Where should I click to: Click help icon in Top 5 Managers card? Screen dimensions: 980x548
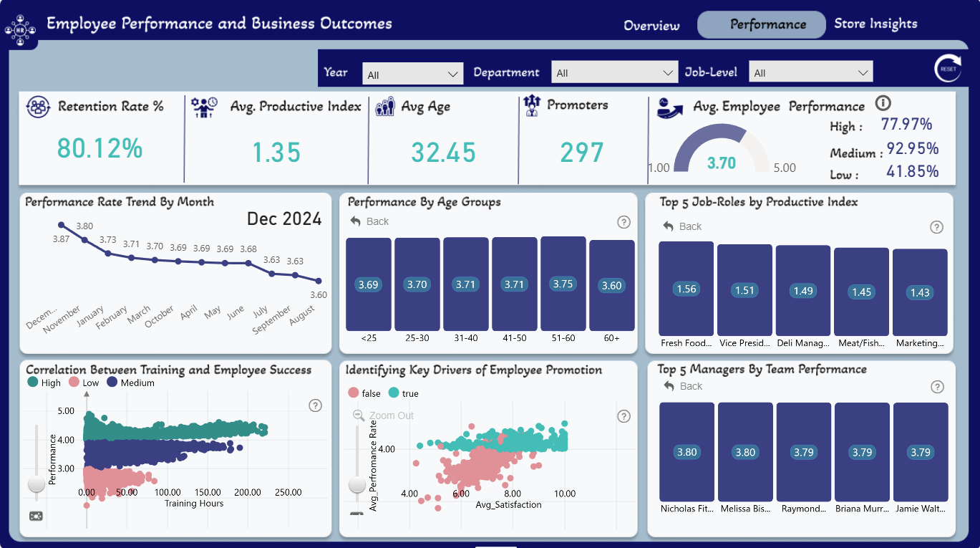click(x=937, y=387)
